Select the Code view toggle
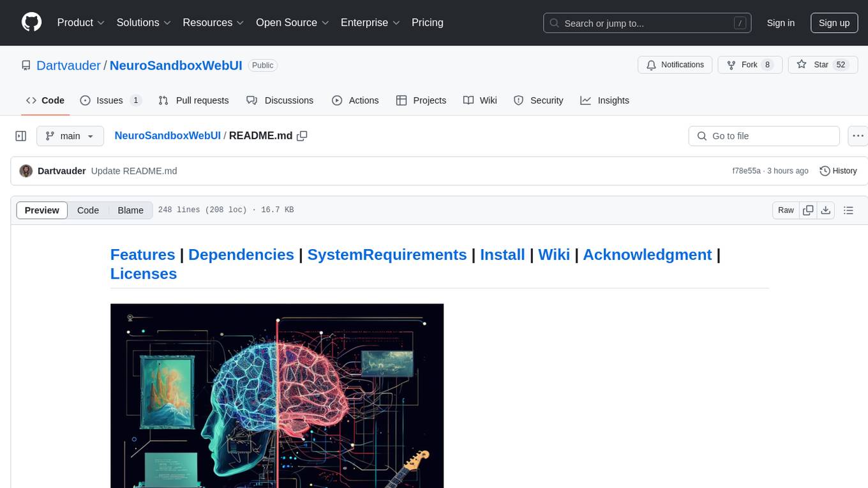Screen dimensions: 868x488 pos(88,210)
